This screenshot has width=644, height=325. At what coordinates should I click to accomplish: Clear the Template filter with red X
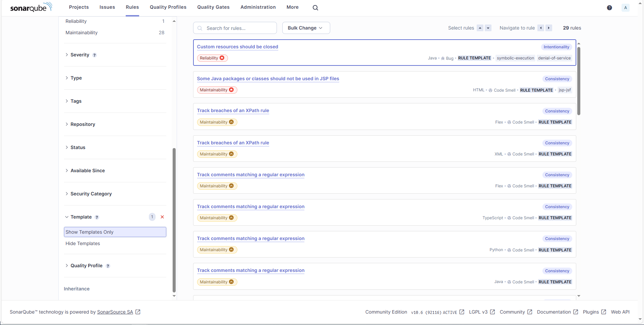tap(162, 217)
